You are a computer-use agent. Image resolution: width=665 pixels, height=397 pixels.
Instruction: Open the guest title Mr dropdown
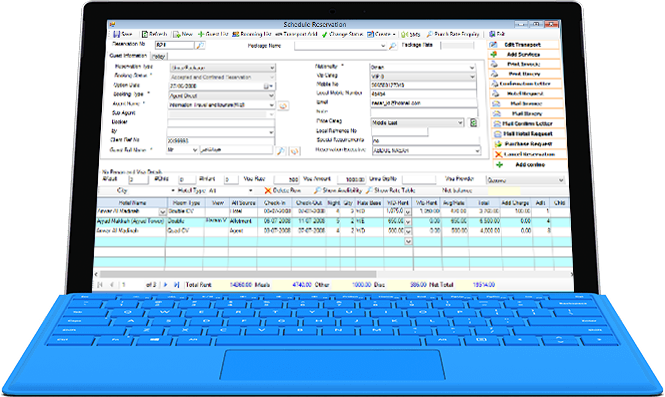195,150
